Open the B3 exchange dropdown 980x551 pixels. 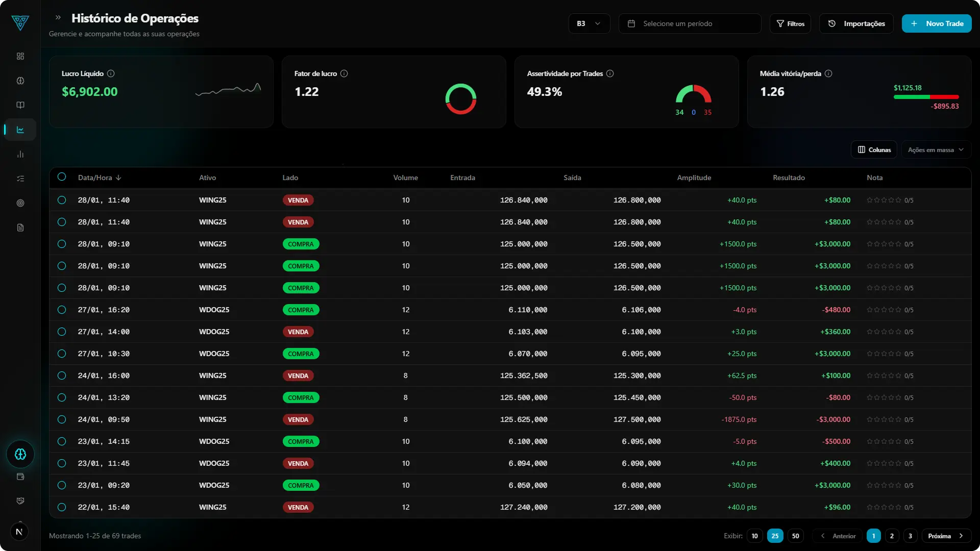589,23
